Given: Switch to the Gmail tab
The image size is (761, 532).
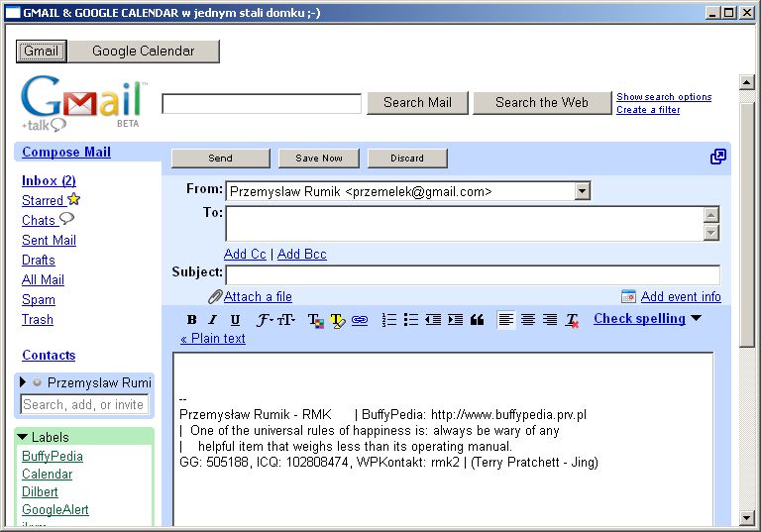Looking at the screenshot, I should pos(42,51).
